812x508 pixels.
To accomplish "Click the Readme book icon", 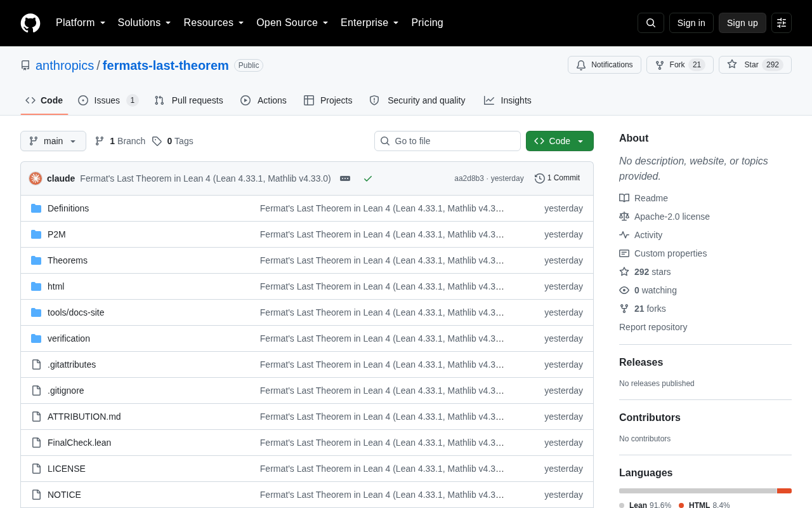I will coord(624,198).
